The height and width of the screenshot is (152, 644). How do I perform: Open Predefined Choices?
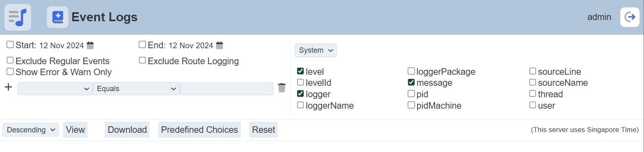(199, 130)
